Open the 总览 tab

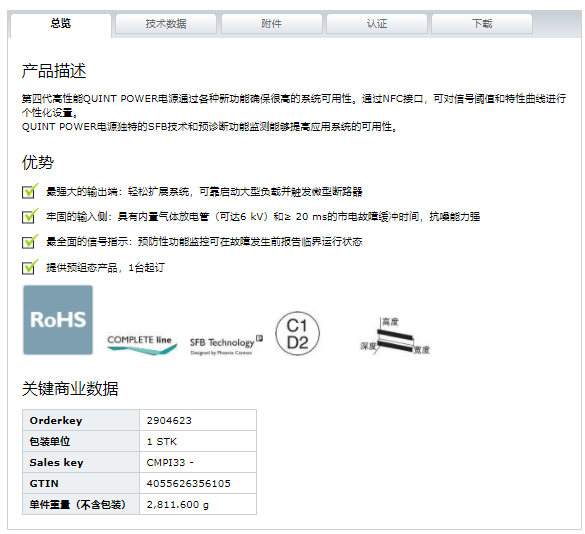tap(61, 24)
